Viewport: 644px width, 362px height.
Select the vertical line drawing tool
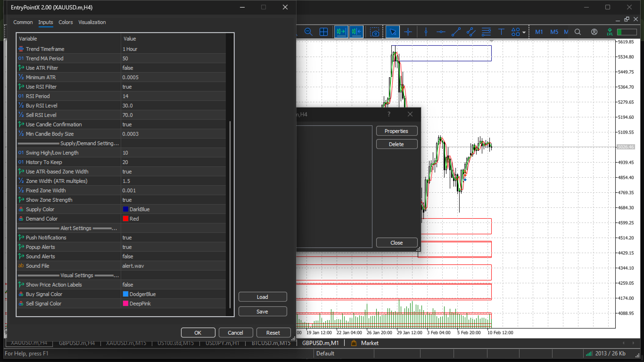(426, 32)
